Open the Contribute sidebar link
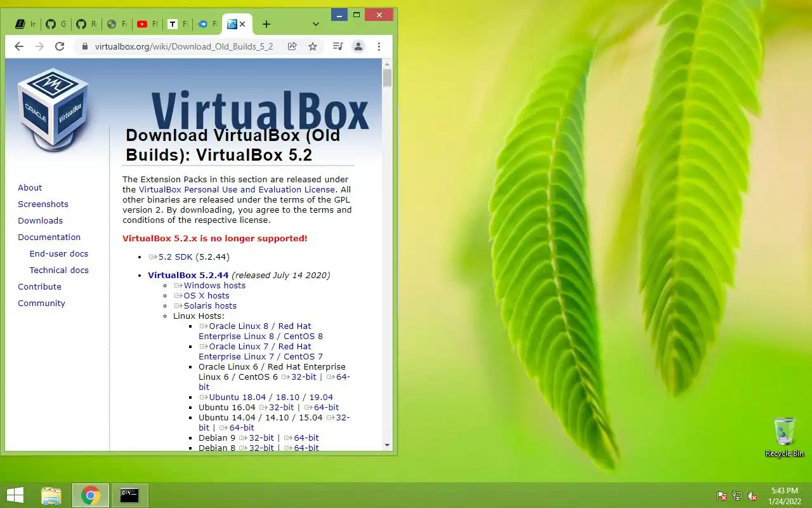Viewport: 812px width, 508px height. click(x=39, y=287)
